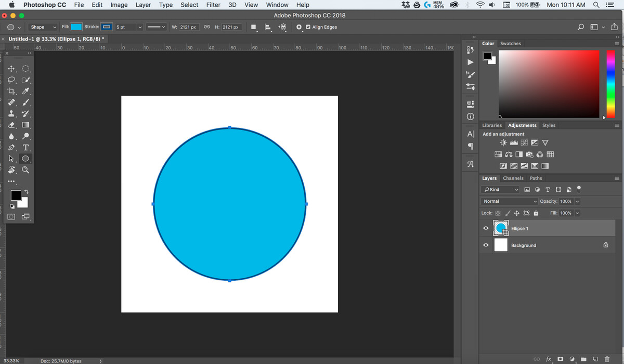Toggle Quick Mask mode

(x=11, y=216)
